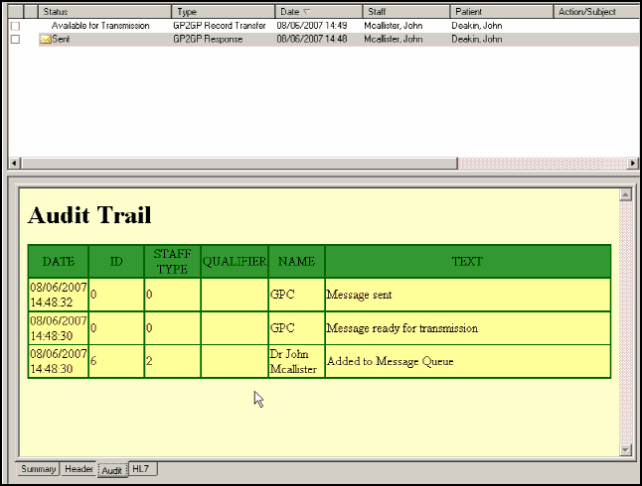Select the GP2GP Record Transfer message row
The height and width of the screenshot is (486, 642).
pyautogui.click(x=219, y=25)
